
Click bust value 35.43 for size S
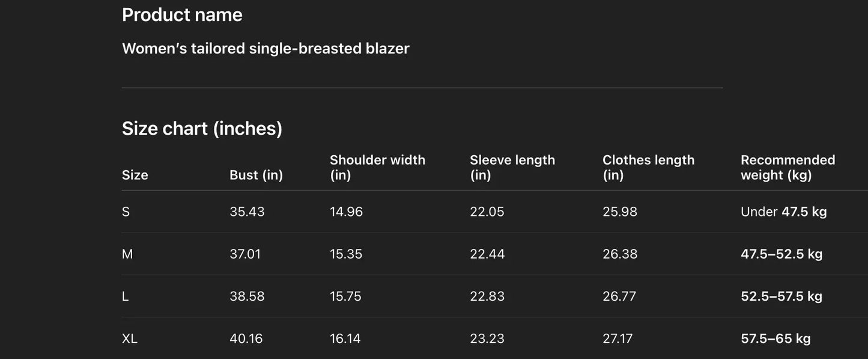(247, 212)
